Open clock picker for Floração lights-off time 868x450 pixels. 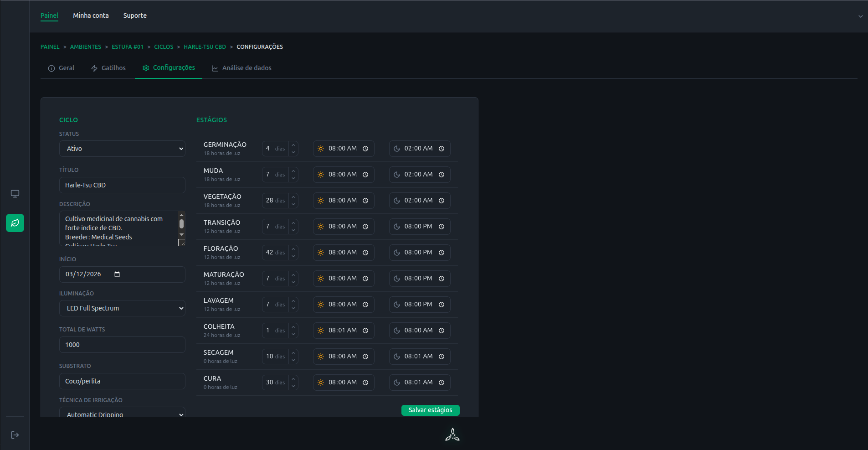click(442, 253)
